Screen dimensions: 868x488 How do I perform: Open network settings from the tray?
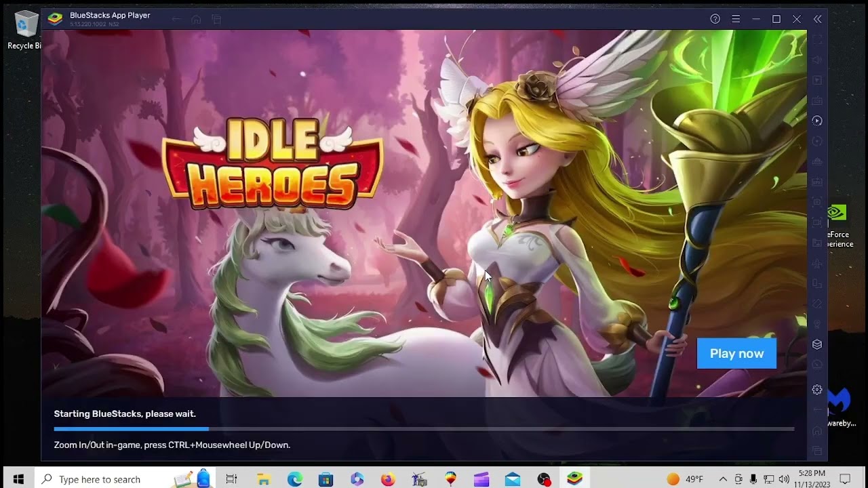(x=769, y=479)
